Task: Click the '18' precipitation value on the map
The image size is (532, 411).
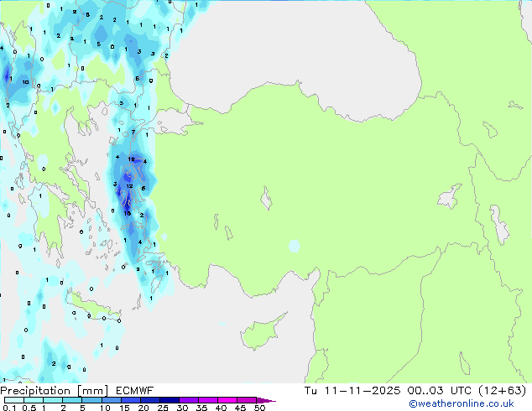Action: pyautogui.click(x=131, y=159)
